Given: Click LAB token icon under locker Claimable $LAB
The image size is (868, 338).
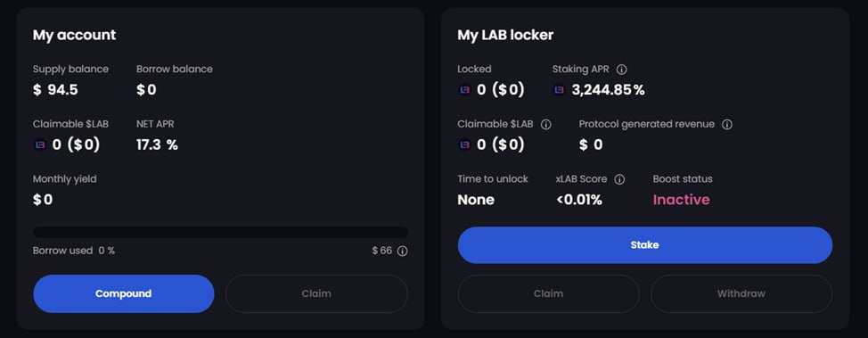Looking at the screenshot, I should [464, 145].
